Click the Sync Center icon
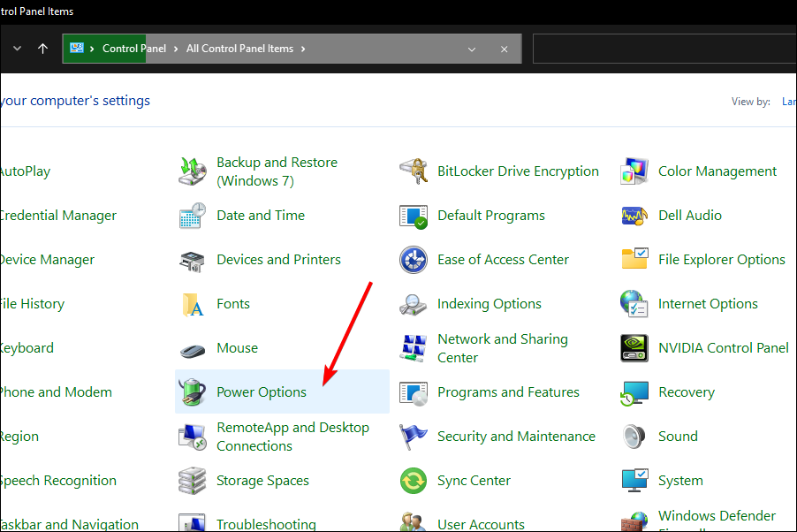The image size is (797, 532). coord(414,481)
